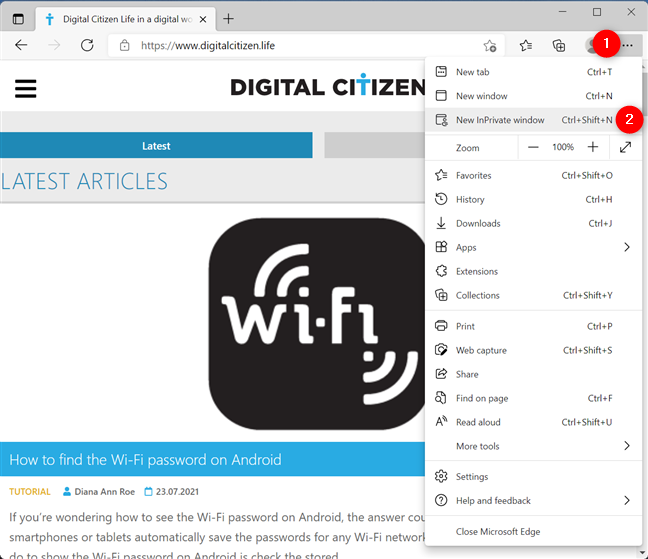
Task: Open a new tab with plus button
Action: coord(228,19)
